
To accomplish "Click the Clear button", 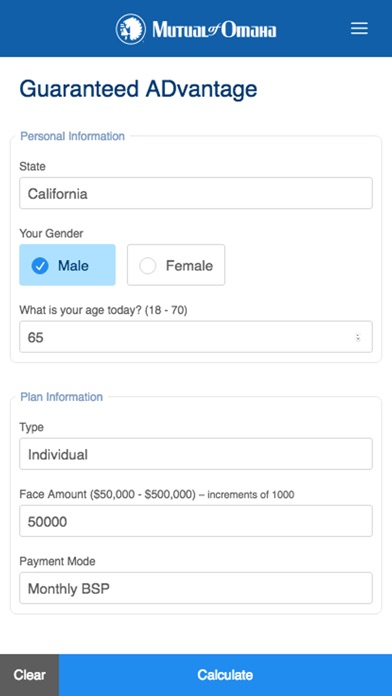I will (29, 675).
